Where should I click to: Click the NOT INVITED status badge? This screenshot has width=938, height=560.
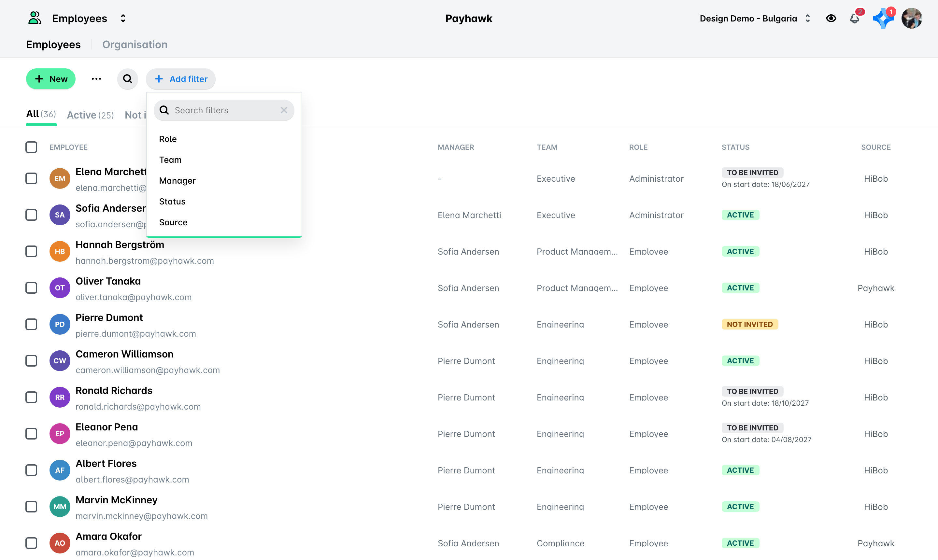(x=750, y=325)
